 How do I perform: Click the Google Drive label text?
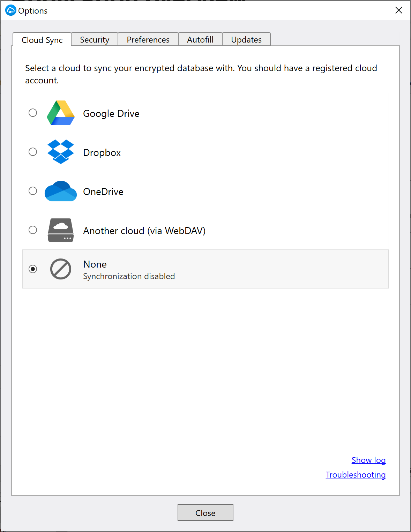(111, 114)
